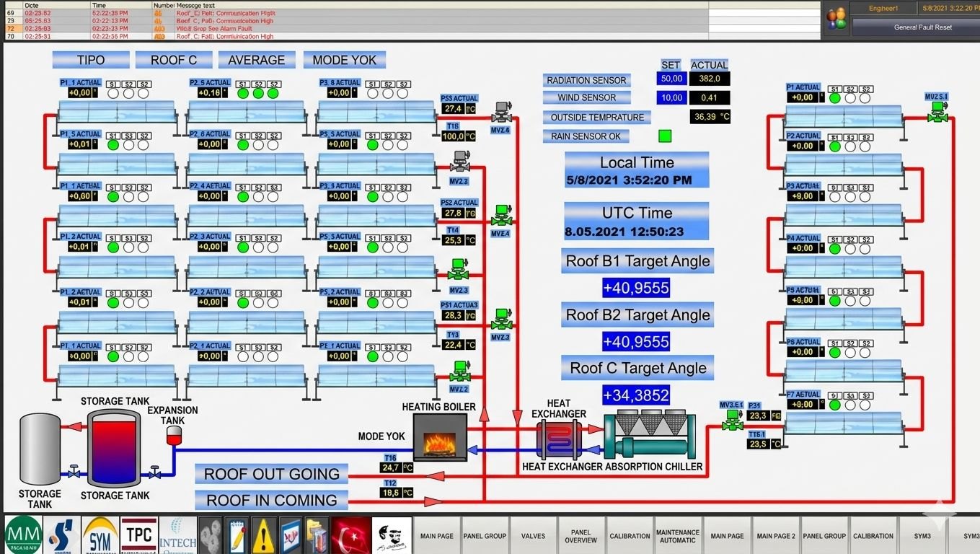Click the user accounts icon beside Engineer1
The image size is (980, 554).
click(x=836, y=19)
